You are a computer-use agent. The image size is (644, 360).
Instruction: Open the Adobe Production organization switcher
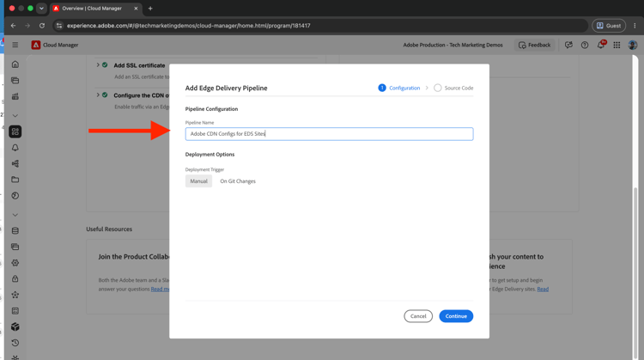[453, 45]
